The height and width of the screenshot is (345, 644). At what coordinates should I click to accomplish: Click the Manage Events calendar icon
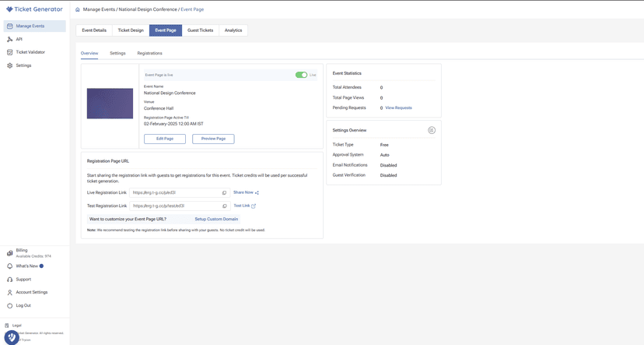pos(10,26)
